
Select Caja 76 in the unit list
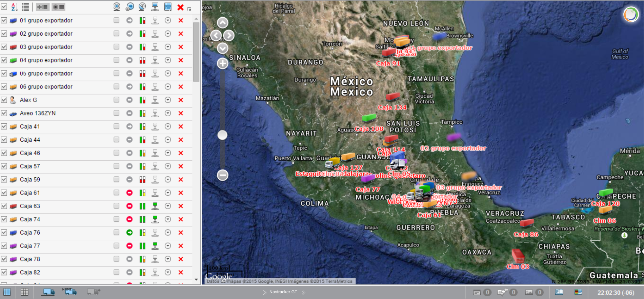pos(30,233)
